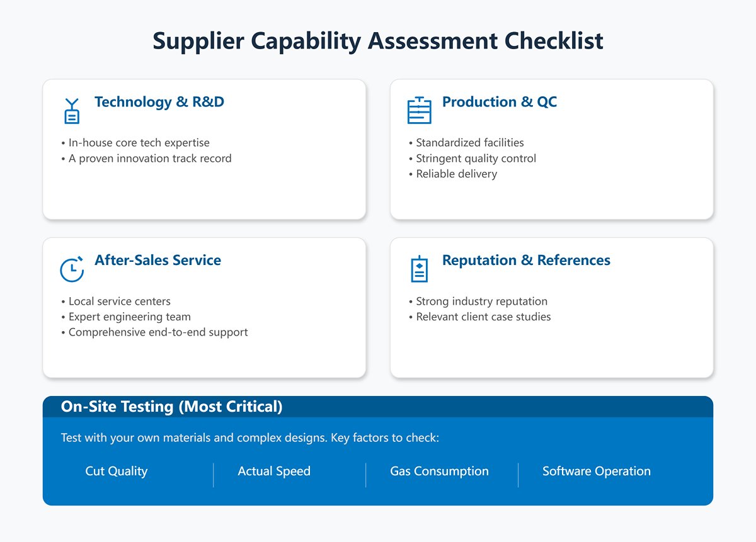This screenshot has width=756, height=542.
Task: Select the Production & QC heading
Action: (500, 102)
